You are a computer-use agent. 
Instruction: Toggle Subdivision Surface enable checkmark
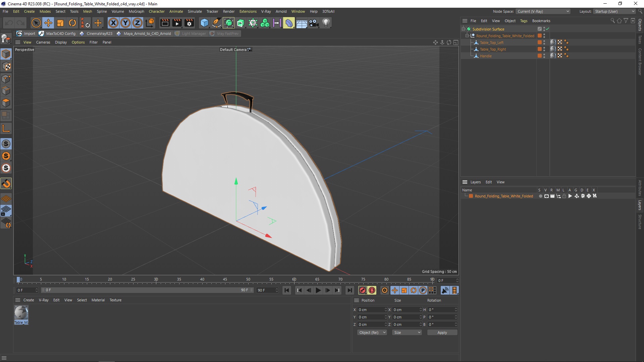pyautogui.click(x=548, y=29)
